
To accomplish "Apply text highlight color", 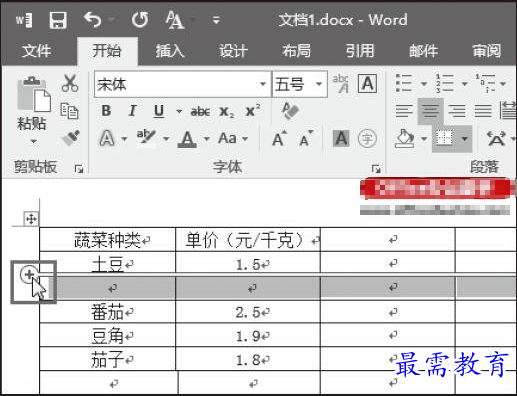I will click(x=146, y=137).
